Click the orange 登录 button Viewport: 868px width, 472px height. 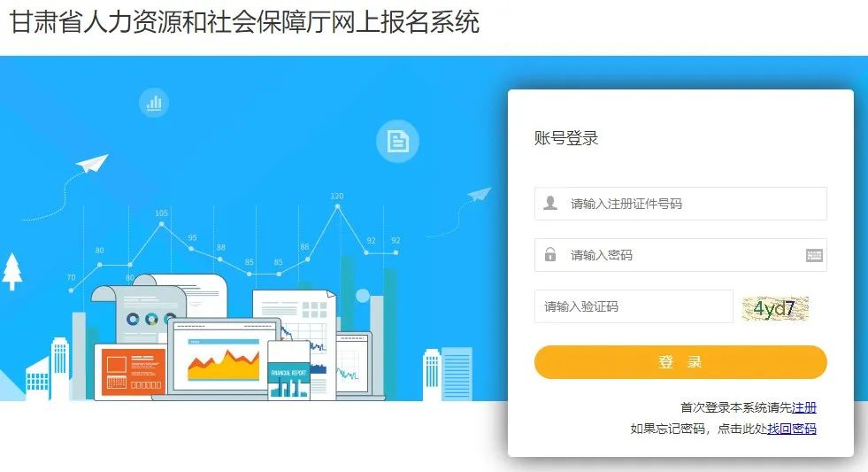680,362
